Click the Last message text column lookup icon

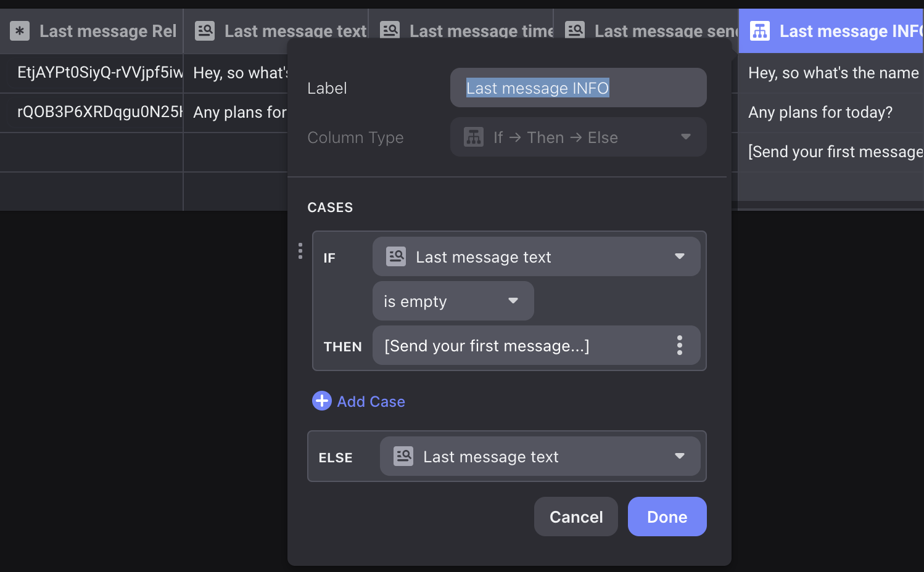pos(205,31)
